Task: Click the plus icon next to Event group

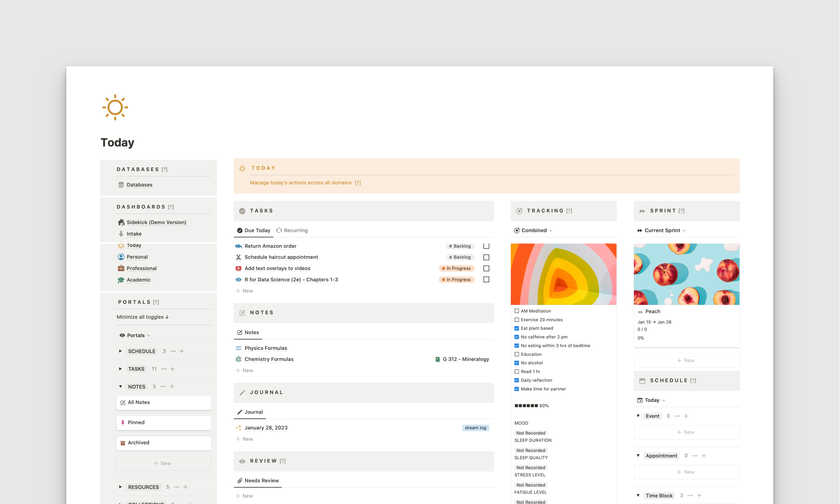Action: click(686, 416)
